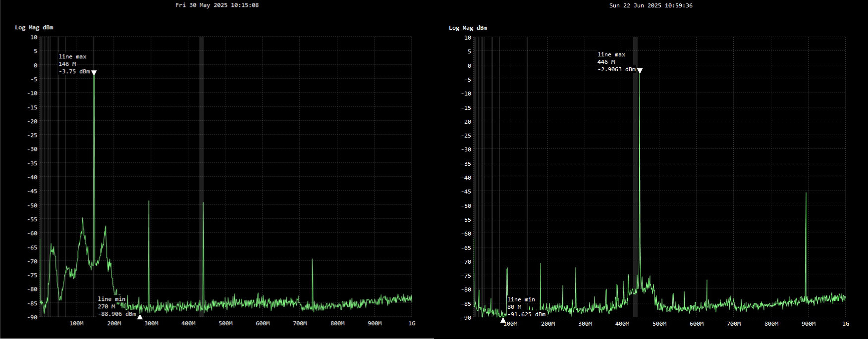Click the -91.625 dBm line min readout
This screenshot has width=868, height=339.
click(x=526, y=314)
